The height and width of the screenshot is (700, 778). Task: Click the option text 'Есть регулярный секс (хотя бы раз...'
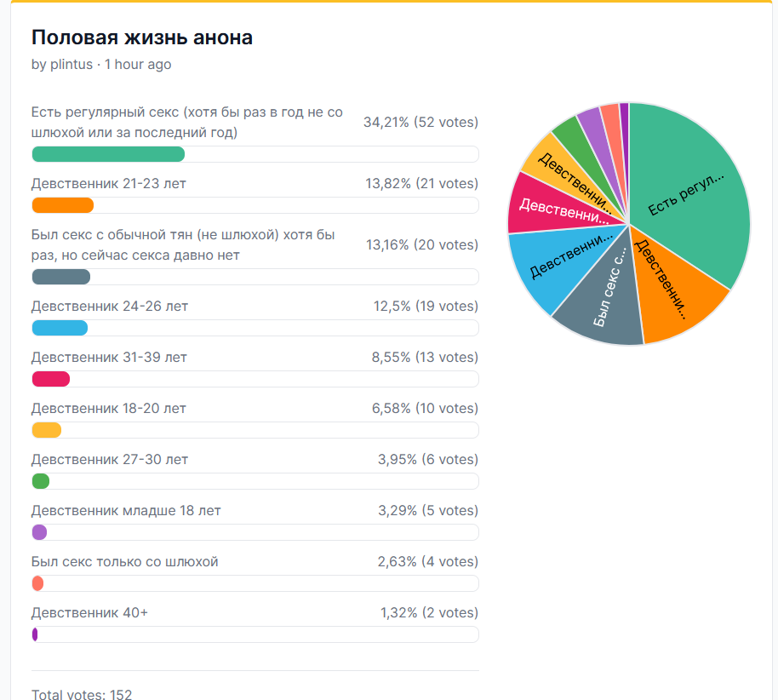[x=187, y=122]
